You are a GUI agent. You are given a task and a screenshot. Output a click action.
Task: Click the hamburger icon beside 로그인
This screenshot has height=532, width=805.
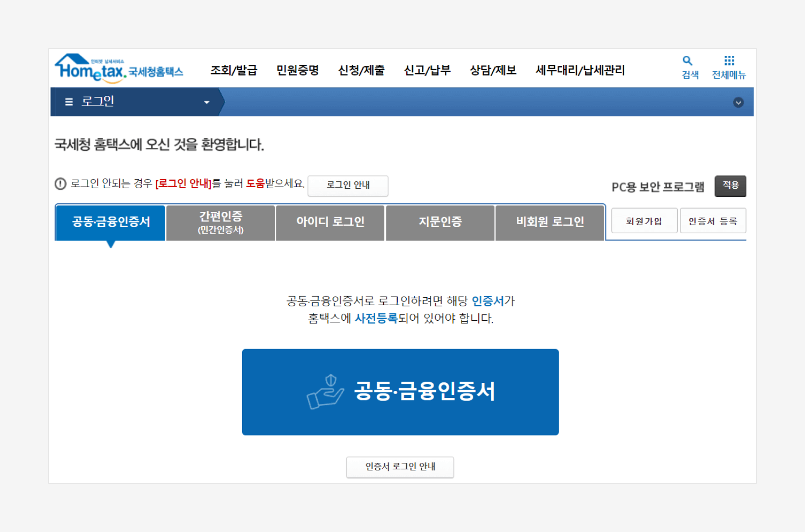(x=69, y=101)
